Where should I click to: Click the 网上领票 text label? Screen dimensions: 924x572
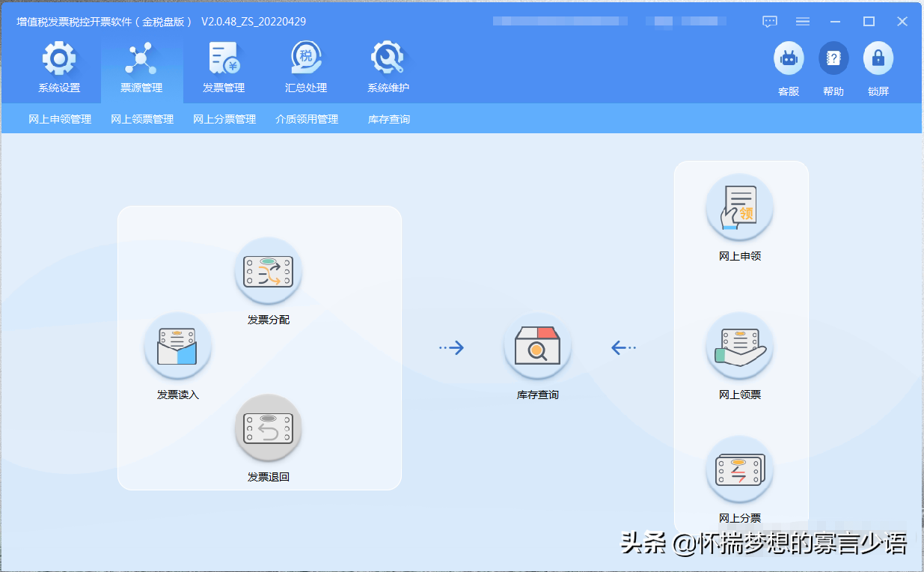point(740,395)
